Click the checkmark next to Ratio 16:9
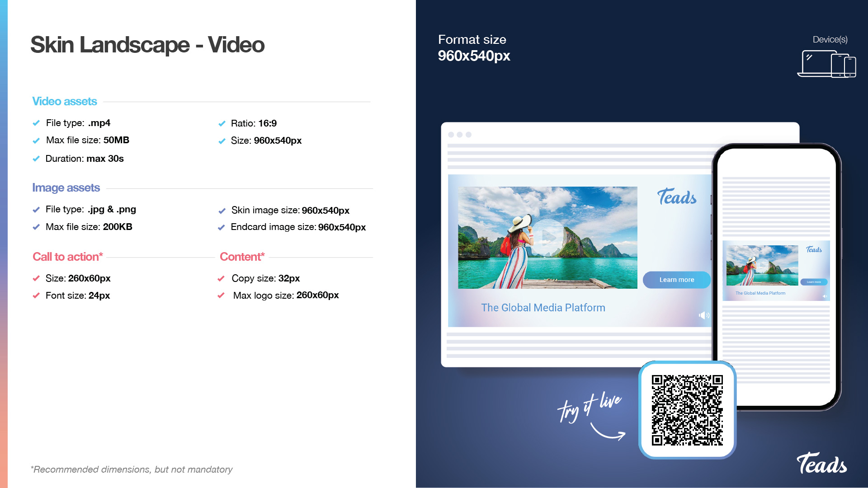868x488 pixels. [x=222, y=123]
